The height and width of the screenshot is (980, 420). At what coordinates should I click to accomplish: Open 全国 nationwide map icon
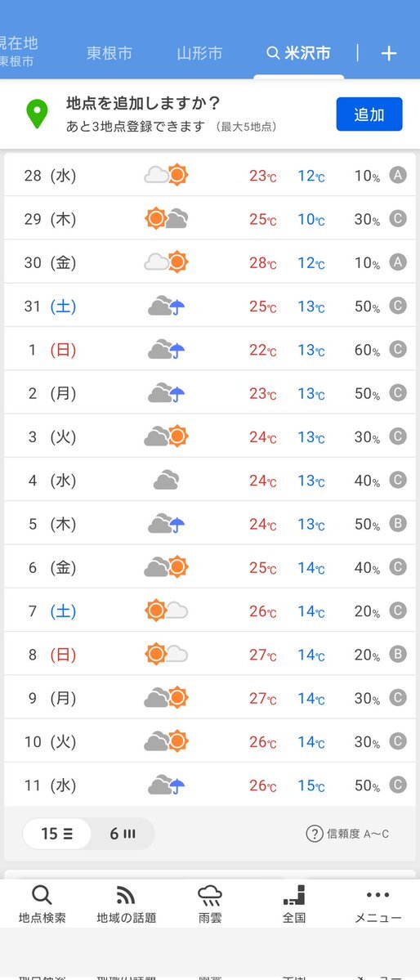[293, 896]
